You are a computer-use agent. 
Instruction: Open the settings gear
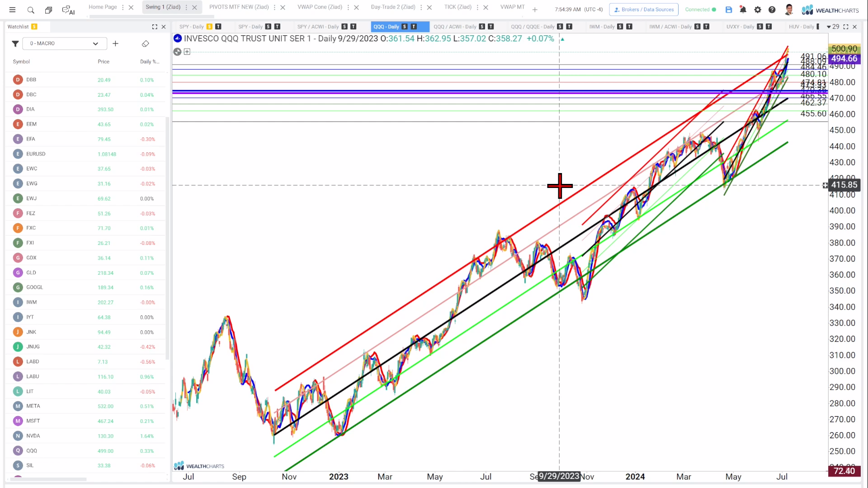coord(758,9)
